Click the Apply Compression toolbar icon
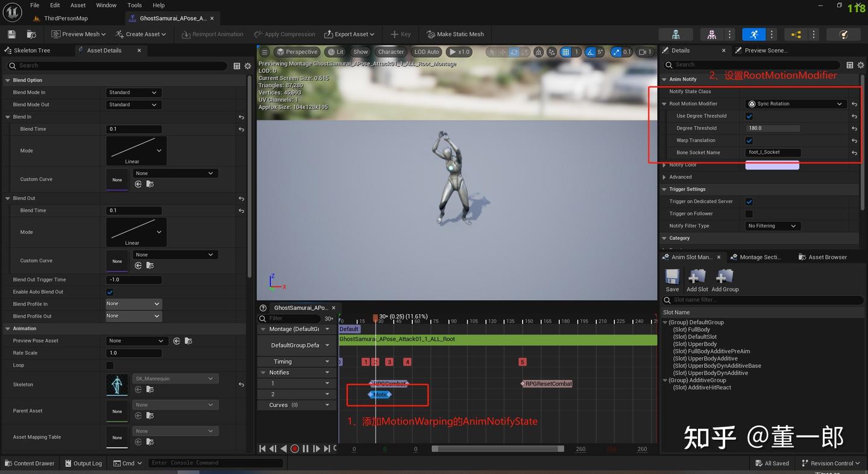Viewport: 868px width, 474px height. pyautogui.click(x=285, y=34)
